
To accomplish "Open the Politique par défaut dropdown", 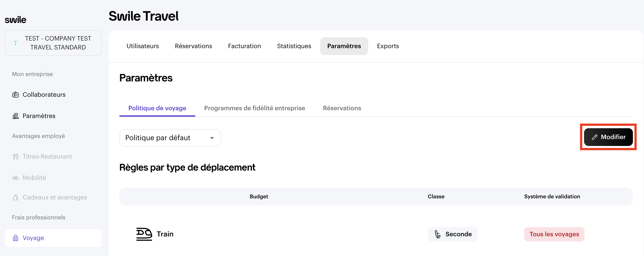I will pyautogui.click(x=170, y=138).
